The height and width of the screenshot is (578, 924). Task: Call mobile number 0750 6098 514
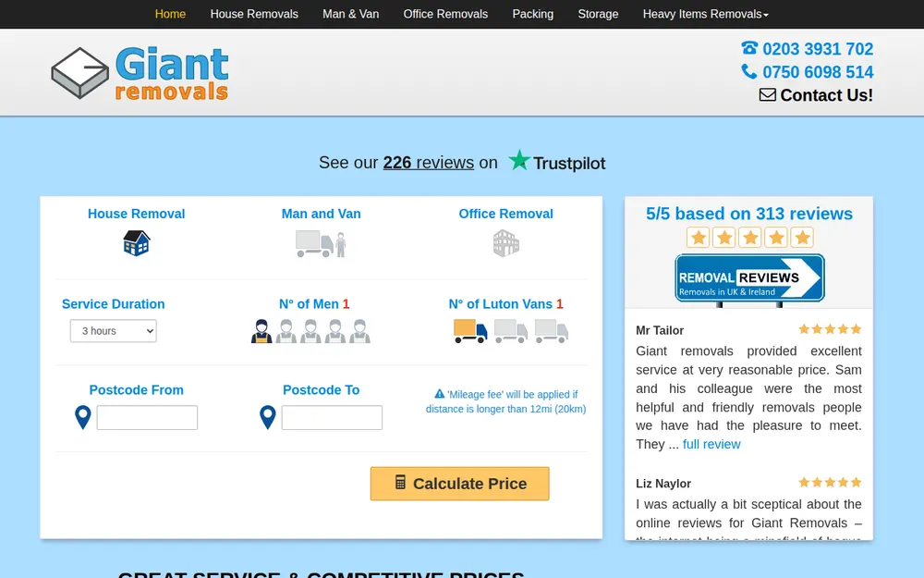click(x=818, y=72)
